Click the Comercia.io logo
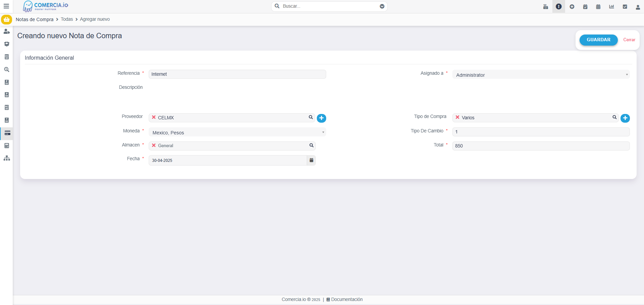 pos(45,6)
